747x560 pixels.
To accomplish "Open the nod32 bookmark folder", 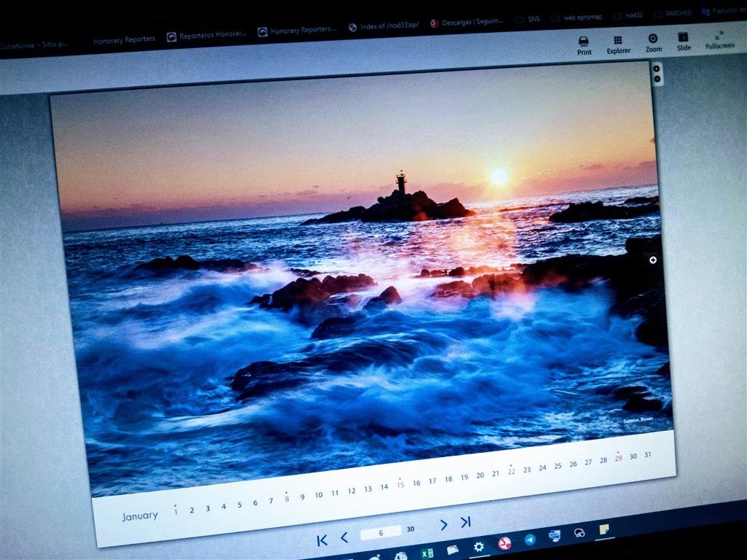I will [x=628, y=15].
